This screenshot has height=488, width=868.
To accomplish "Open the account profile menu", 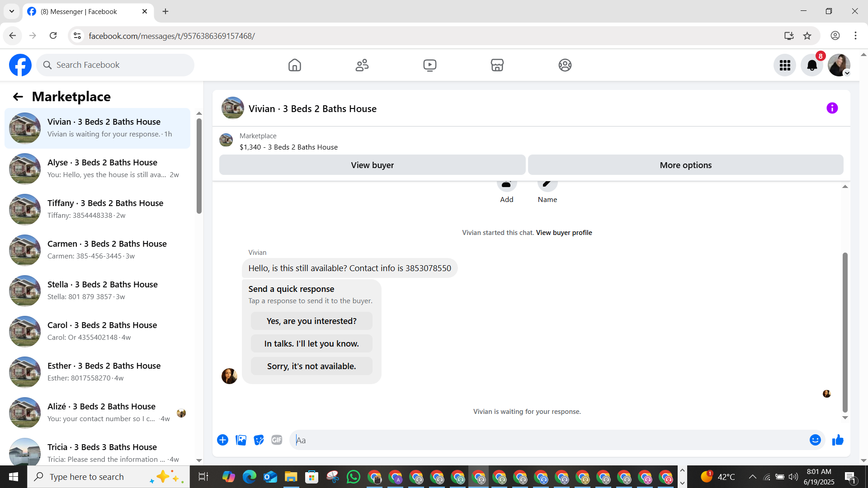I will tap(839, 65).
